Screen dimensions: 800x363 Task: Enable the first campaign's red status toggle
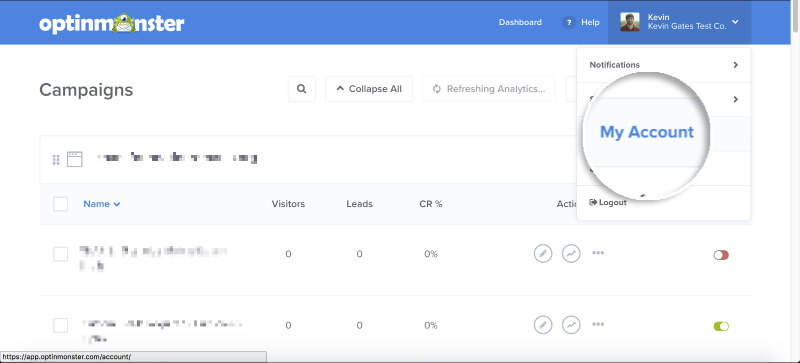721,255
